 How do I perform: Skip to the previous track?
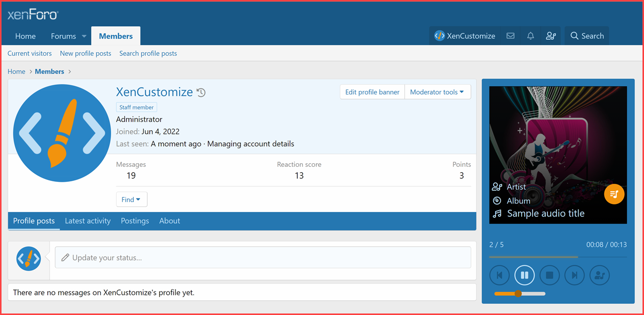click(x=499, y=275)
